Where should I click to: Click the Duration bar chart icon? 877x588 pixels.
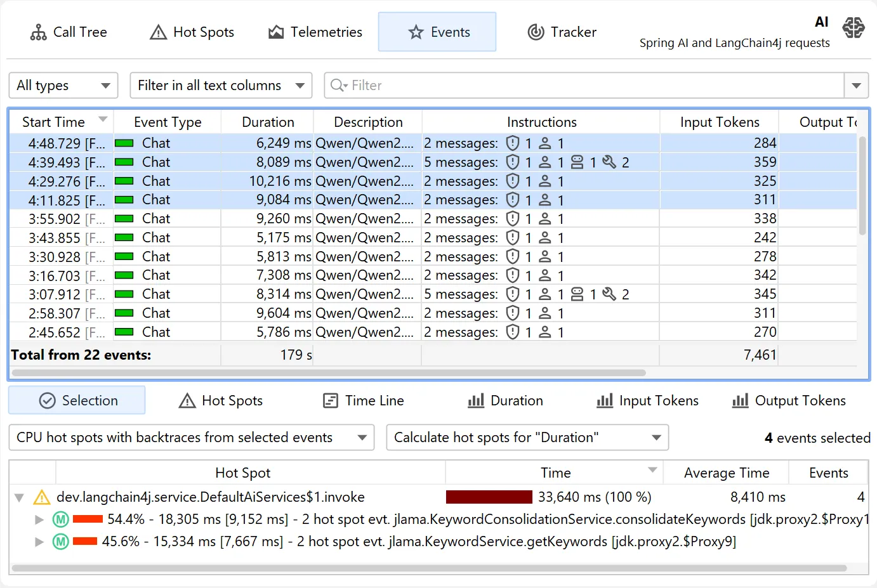(x=476, y=401)
